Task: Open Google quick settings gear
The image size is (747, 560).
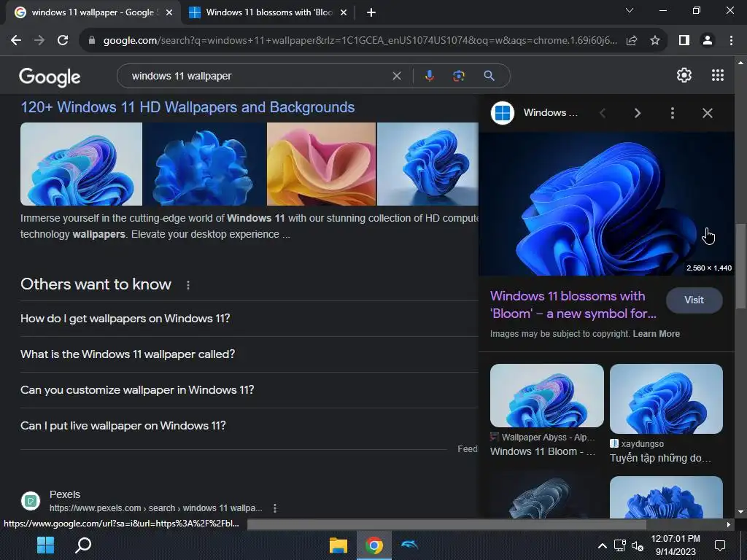Action: point(684,75)
